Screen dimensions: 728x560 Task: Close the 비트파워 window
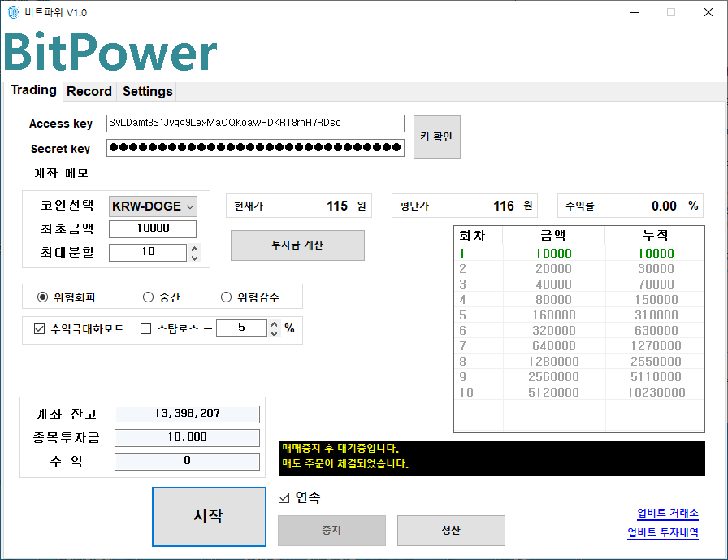click(x=708, y=12)
